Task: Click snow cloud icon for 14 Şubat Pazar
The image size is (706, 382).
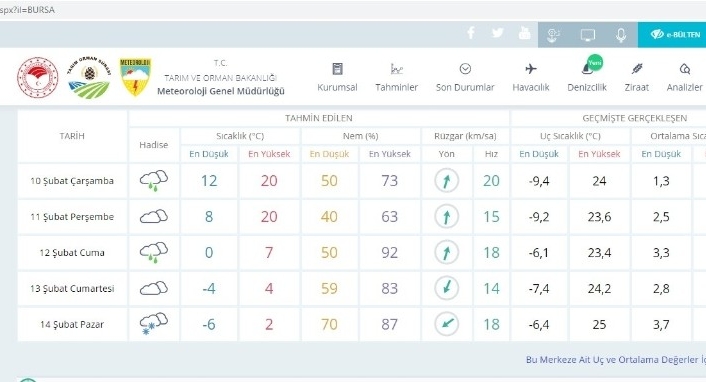Action: pos(154,324)
